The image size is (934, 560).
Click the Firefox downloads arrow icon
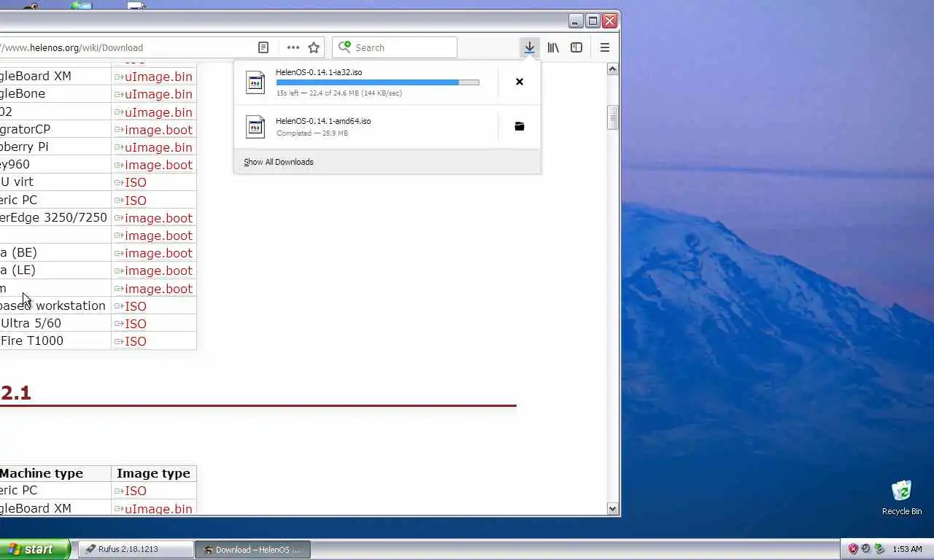click(530, 47)
